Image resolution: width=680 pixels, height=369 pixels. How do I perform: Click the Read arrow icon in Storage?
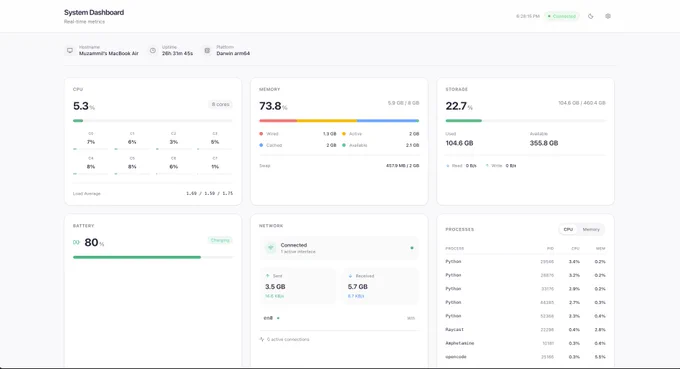click(448, 166)
